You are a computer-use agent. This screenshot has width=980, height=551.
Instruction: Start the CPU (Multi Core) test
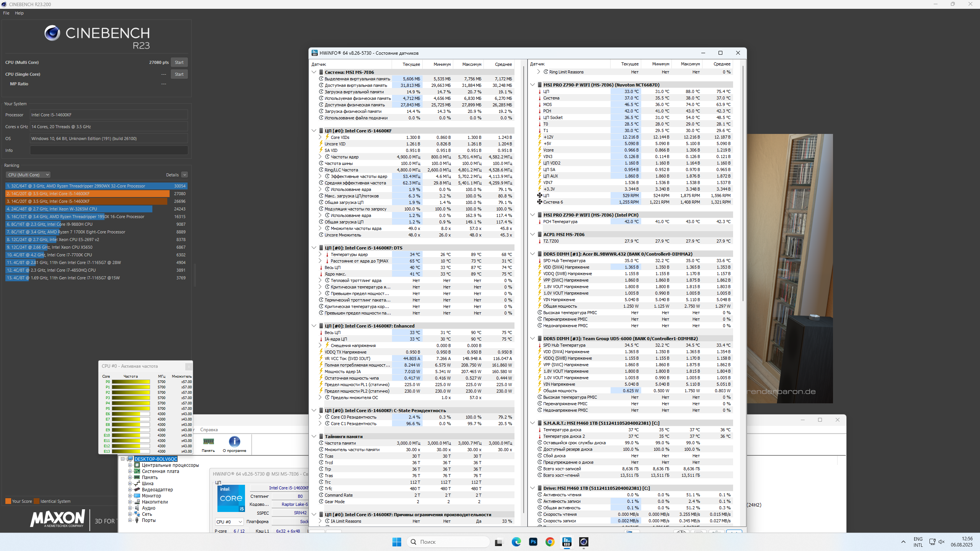coord(179,62)
